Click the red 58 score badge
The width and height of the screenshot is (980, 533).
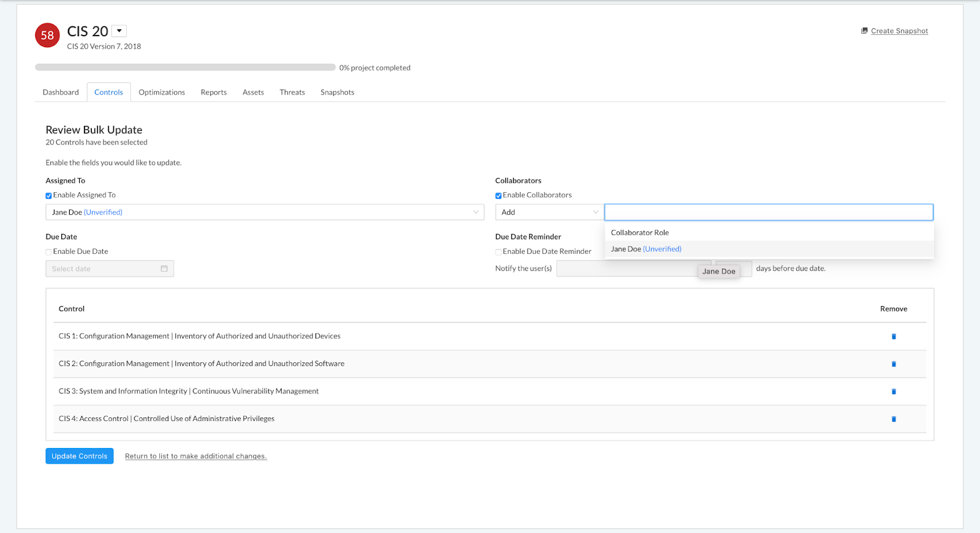[x=47, y=35]
